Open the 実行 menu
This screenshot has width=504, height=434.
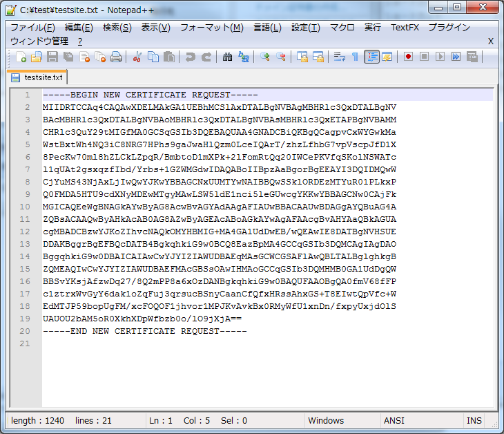373,28
